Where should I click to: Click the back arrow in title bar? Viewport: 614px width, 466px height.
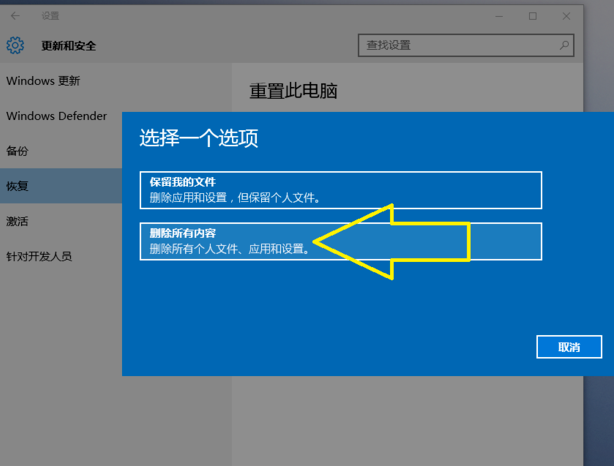click(x=15, y=16)
